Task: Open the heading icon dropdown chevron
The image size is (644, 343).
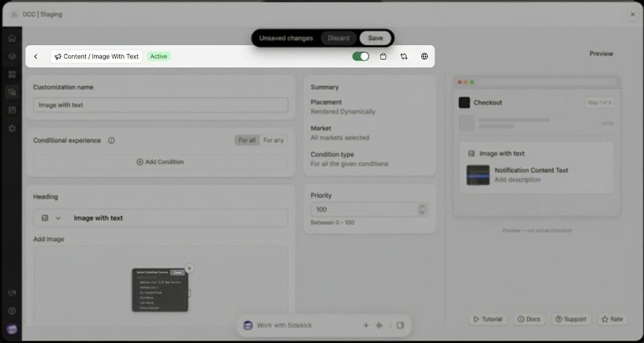Action: click(58, 218)
